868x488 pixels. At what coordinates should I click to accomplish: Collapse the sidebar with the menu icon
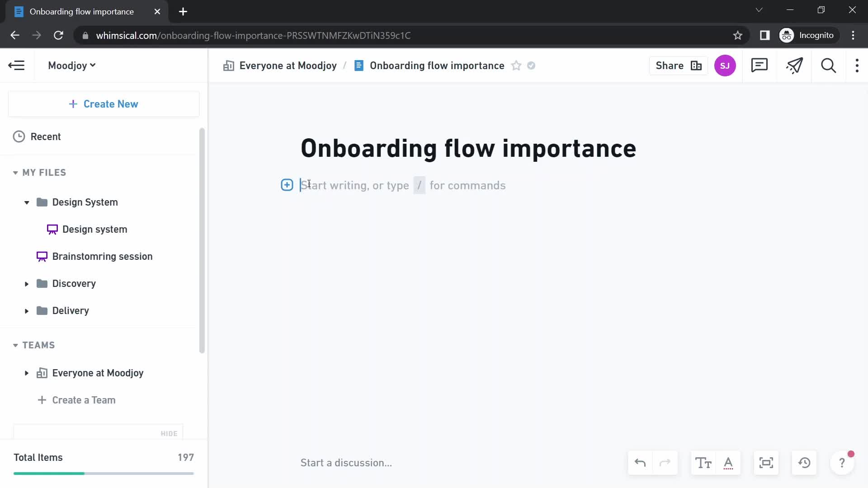click(x=17, y=66)
